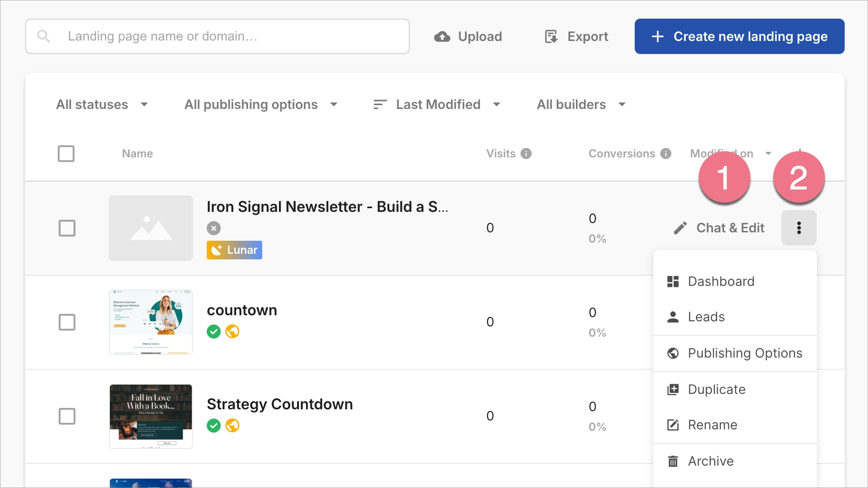
Task: Open the Strategy Countdown page thumbnail
Action: click(151, 416)
